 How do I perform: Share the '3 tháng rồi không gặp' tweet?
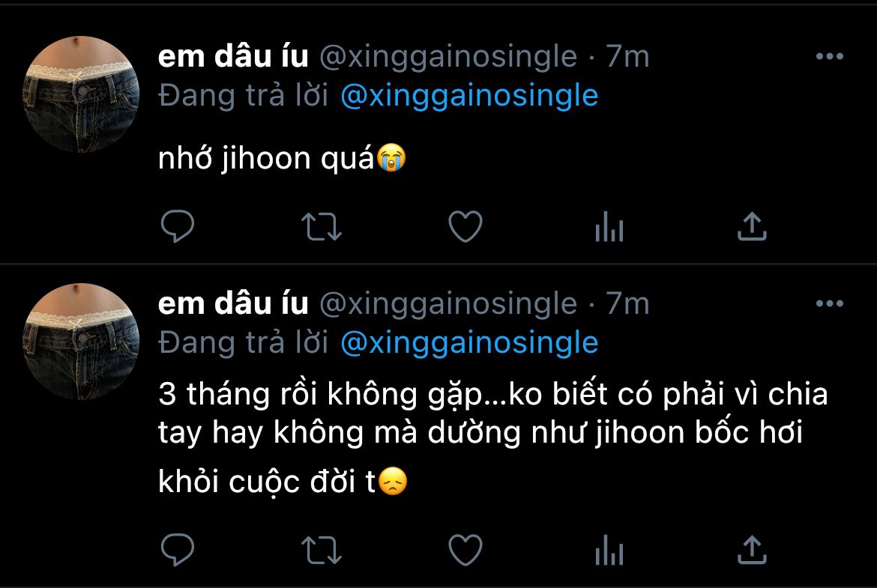pos(752,550)
